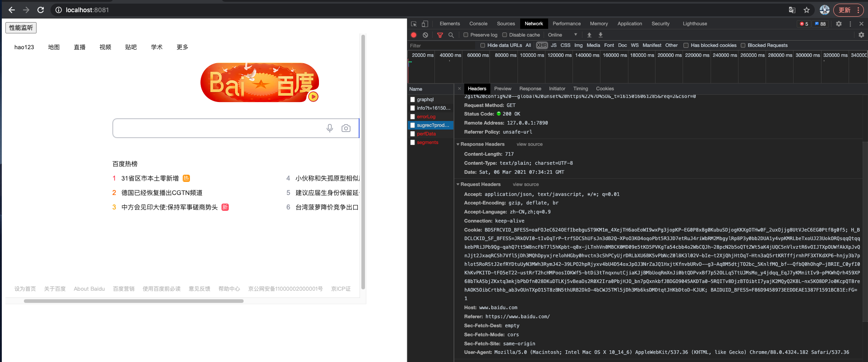Viewport: 868px width, 362px height.
Task: Open the network panel settings gear
Action: (x=861, y=35)
